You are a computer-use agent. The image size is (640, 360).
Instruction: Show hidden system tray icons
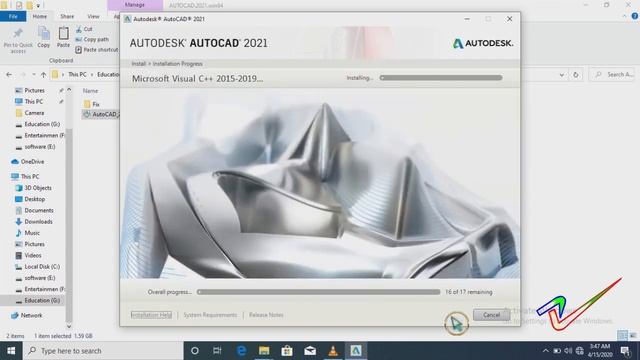545,351
